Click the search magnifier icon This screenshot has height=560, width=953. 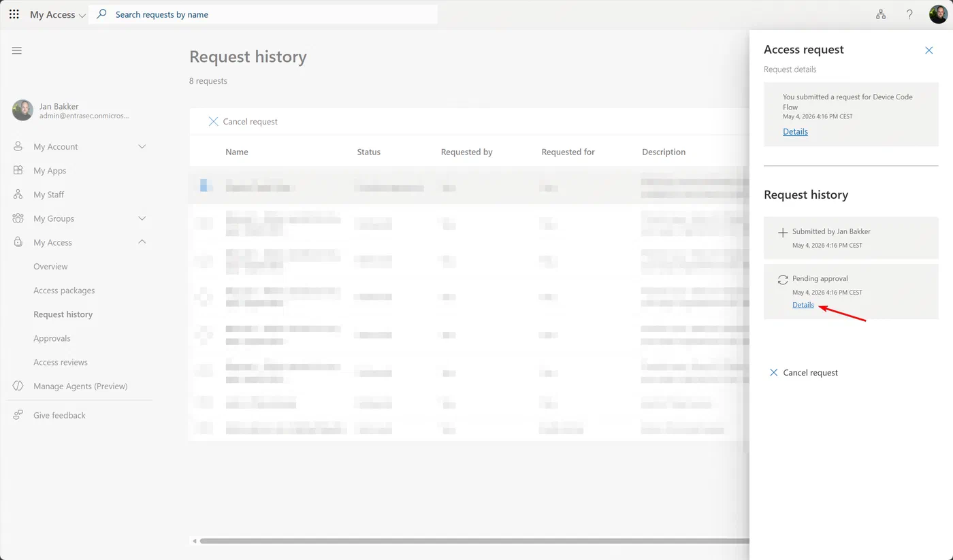pyautogui.click(x=102, y=14)
